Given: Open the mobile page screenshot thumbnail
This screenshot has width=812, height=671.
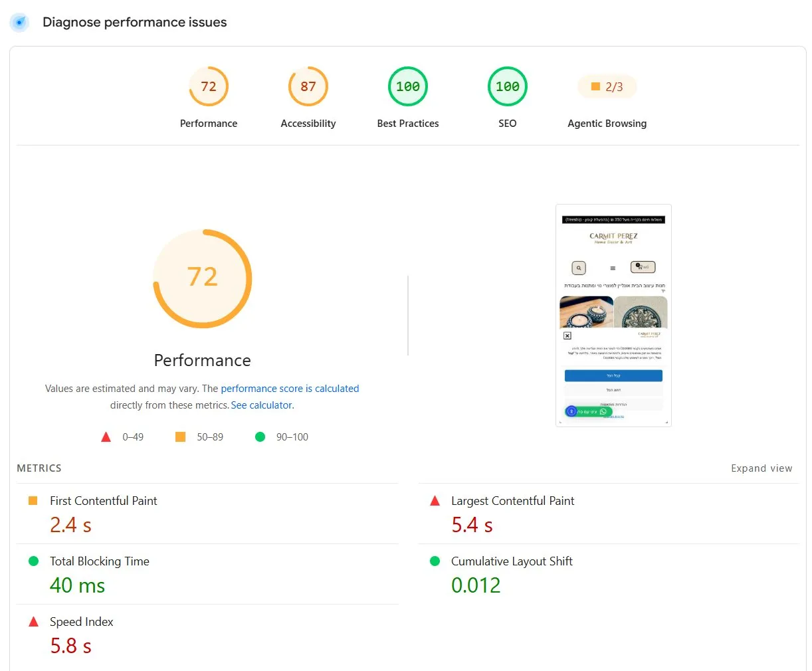Looking at the screenshot, I should (613, 316).
